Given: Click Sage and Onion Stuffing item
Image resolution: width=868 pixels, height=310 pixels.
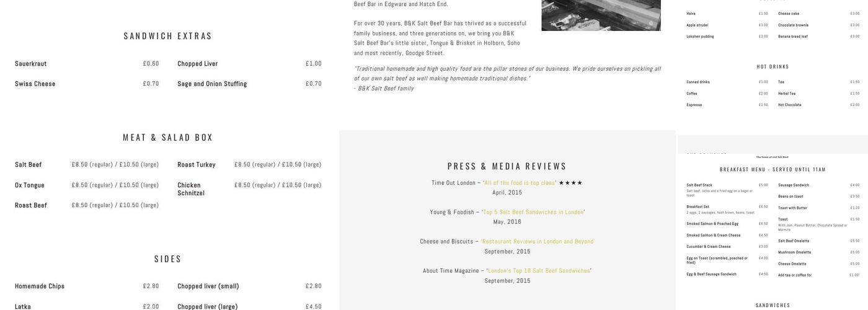Looking at the screenshot, I should pyautogui.click(x=212, y=84).
